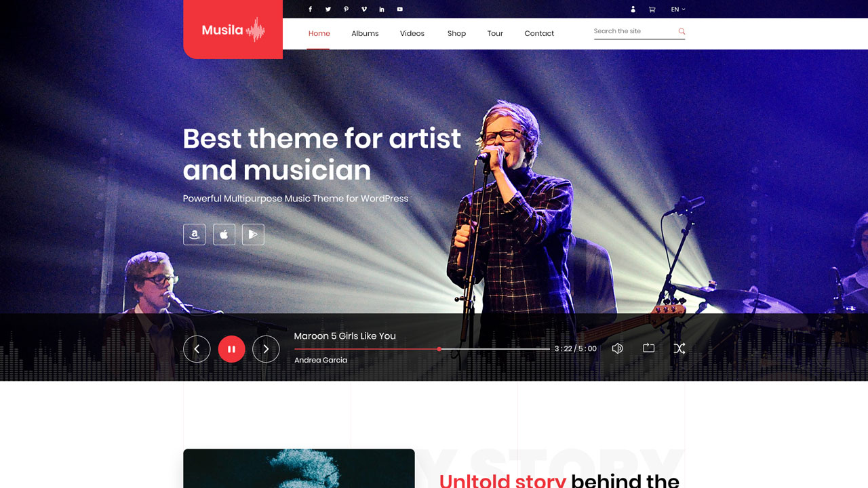Open the Pinterest social icon
This screenshot has width=868, height=488.
[346, 9]
